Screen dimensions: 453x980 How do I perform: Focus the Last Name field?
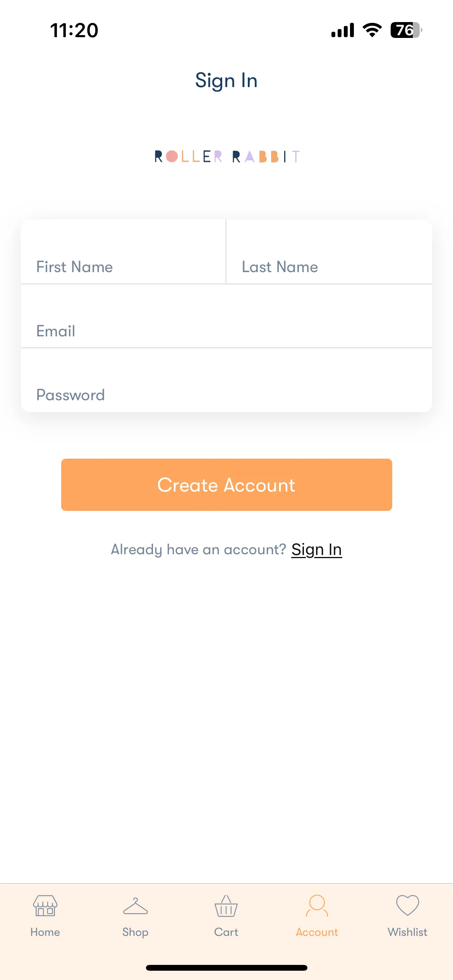click(x=329, y=252)
